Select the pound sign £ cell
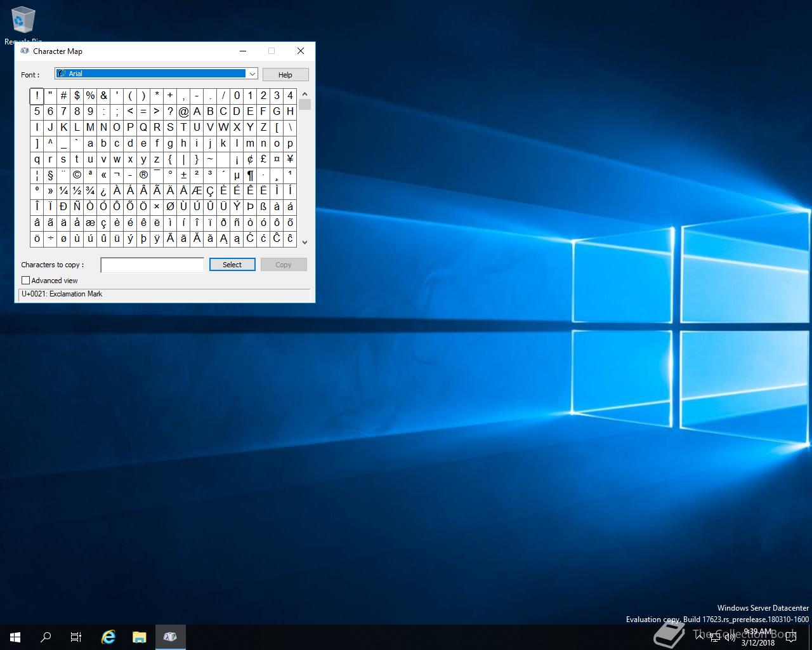The width and height of the screenshot is (812, 650). click(x=263, y=159)
